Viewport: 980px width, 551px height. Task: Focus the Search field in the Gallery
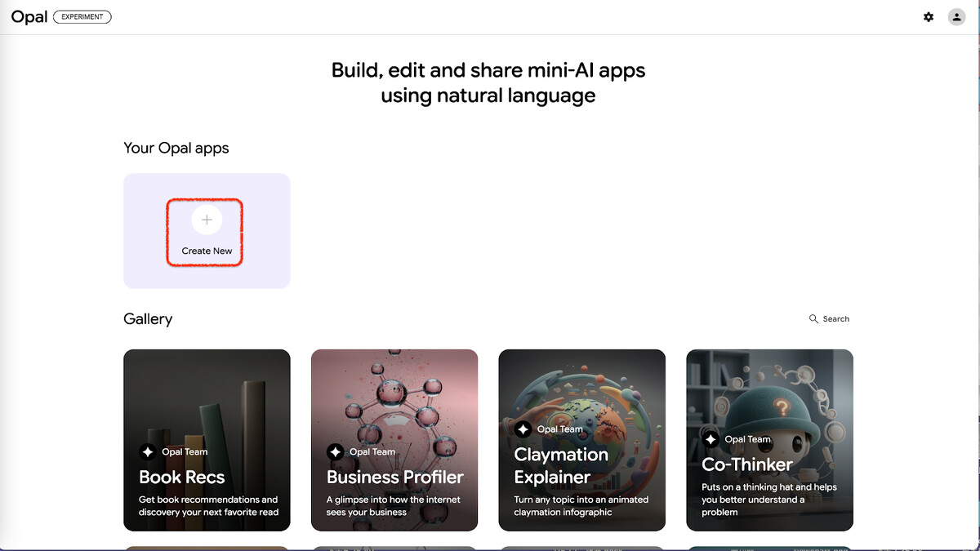point(835,319)
